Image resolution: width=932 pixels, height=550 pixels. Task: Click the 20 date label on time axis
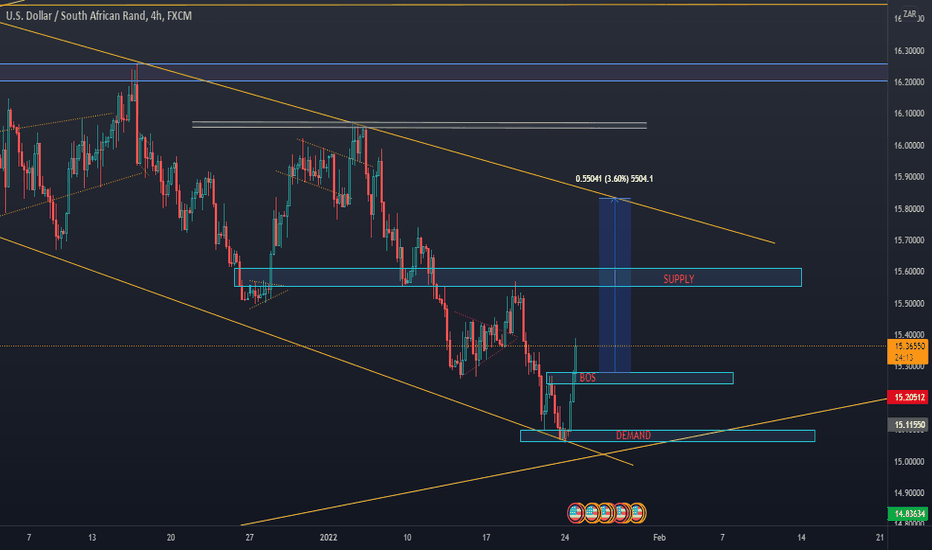[171, 538]
